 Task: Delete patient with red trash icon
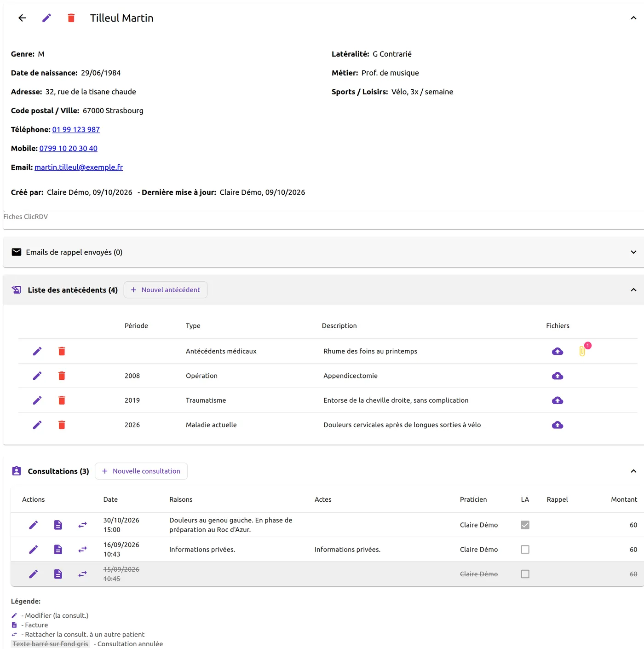click(x=71, y=18)
